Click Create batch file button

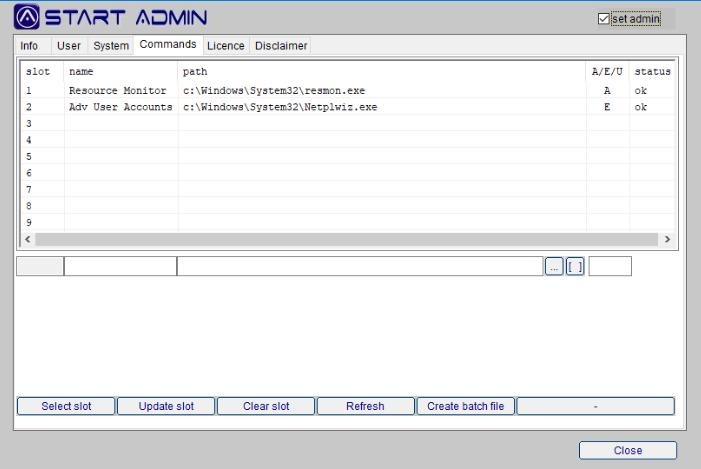(465, 406)
